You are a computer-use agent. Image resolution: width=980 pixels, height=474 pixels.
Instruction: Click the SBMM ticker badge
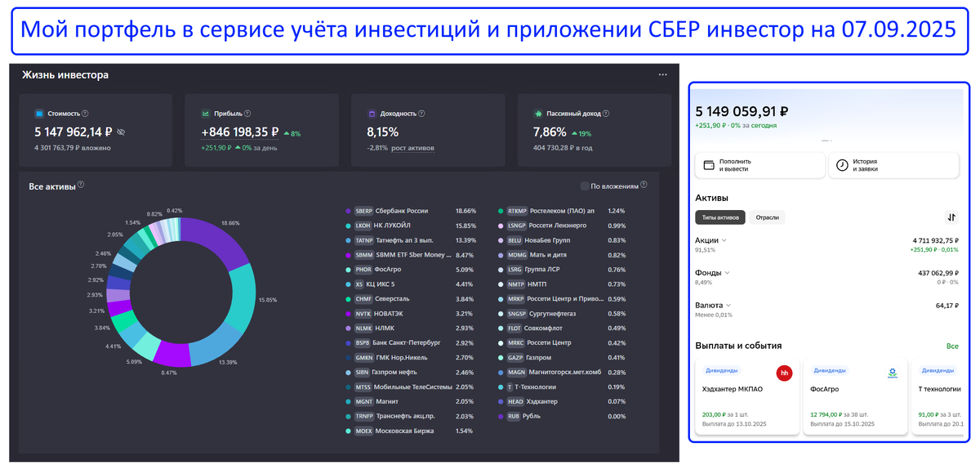363,255
